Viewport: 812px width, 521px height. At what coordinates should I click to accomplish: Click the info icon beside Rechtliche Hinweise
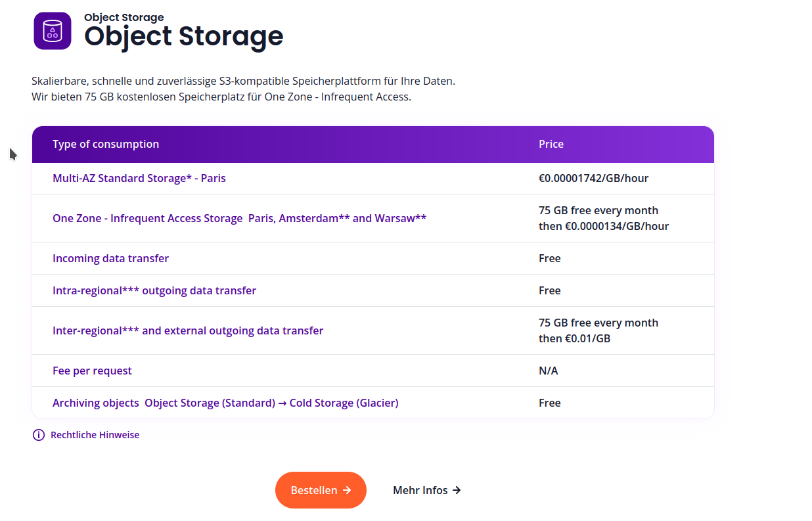(39, 435)
